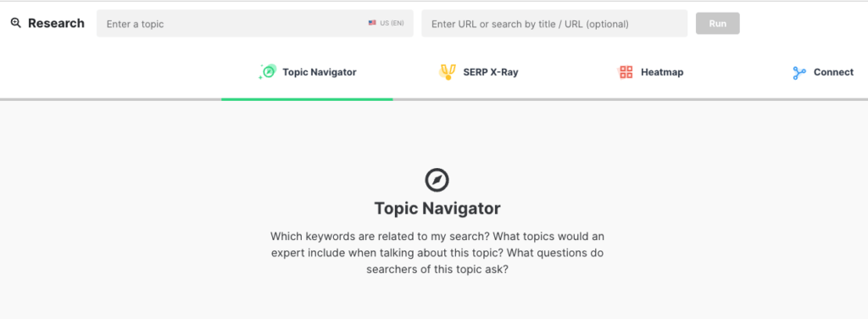Click the bold Topic Navigator heading
This screenshot has height=319, width=868.
(x=437, y=209)
